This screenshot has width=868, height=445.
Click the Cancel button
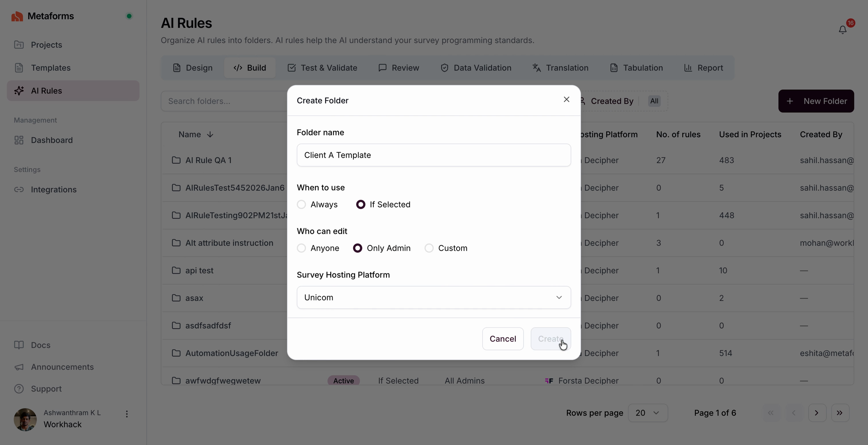[x=503, y=339]
